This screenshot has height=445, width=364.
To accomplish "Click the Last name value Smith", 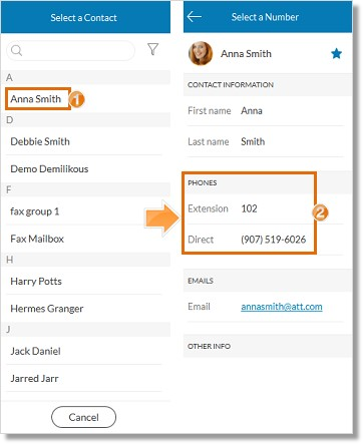I will tap(253, 142).
